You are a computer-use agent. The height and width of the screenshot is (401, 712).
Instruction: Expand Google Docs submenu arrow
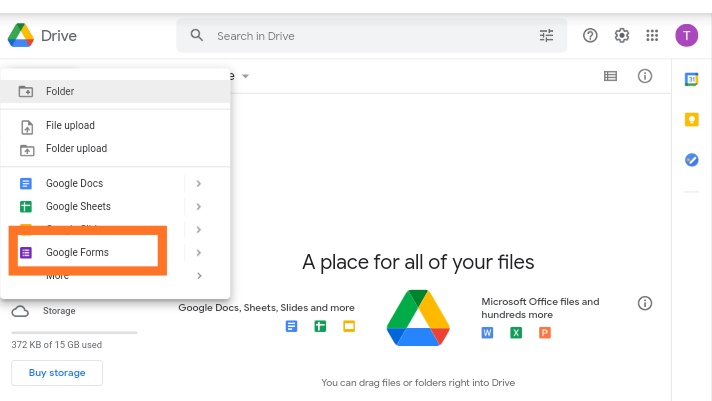[x=198, y=183]
